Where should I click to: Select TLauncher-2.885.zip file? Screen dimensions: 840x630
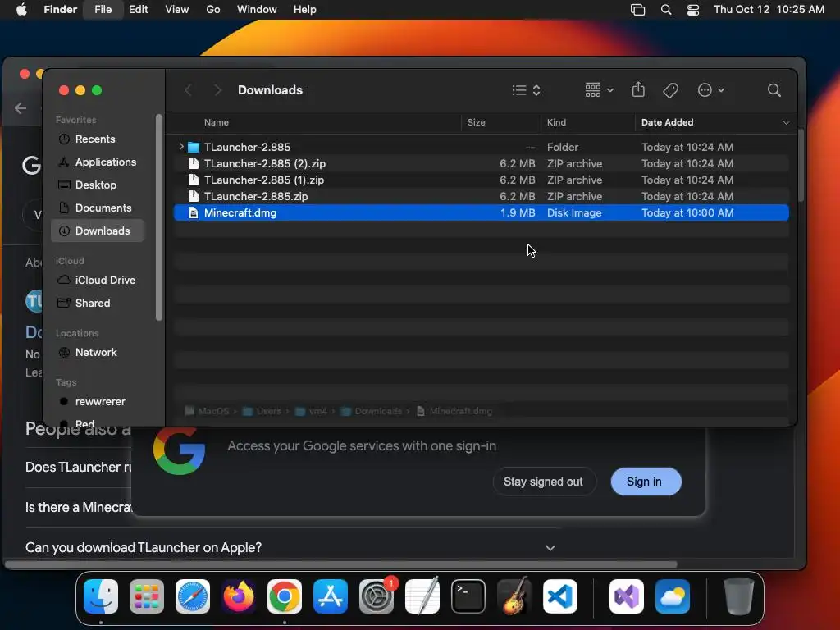tap(481, 197)
